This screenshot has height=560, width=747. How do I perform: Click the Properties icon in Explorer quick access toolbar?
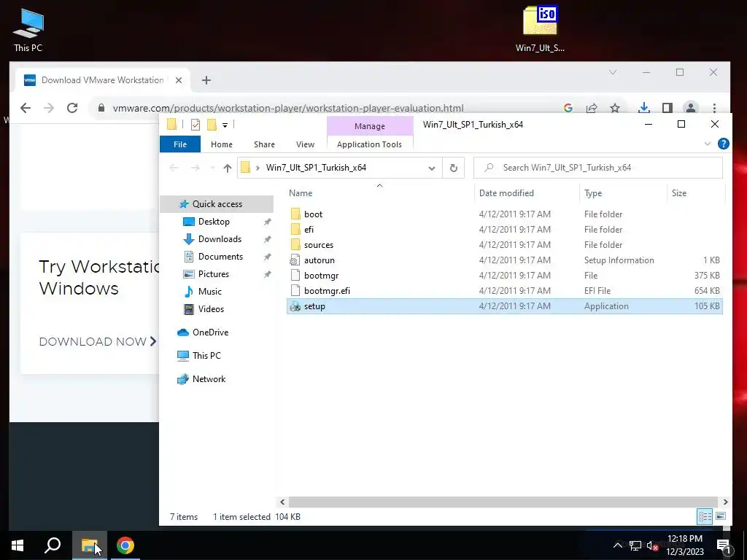[196, 125]
